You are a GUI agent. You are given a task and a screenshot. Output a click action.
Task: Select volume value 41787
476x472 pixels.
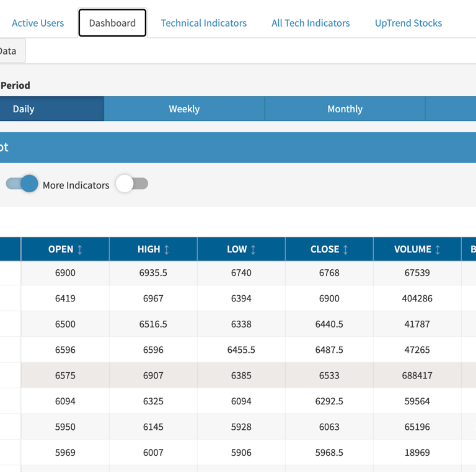[x=417, y=324]
